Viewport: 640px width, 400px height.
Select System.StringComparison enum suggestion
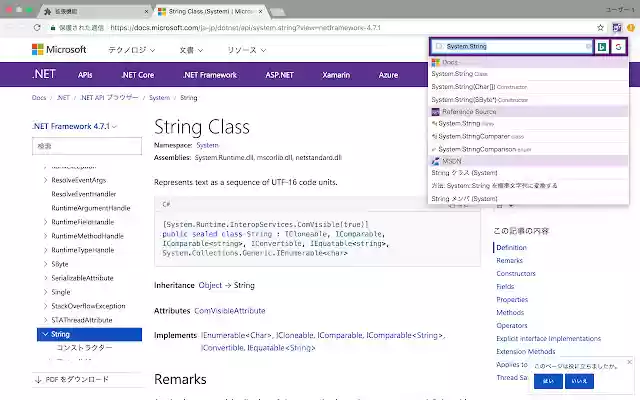click(529, 149)
